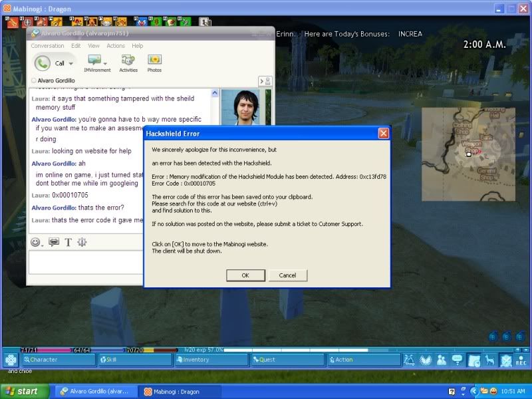Click OK in Hackshield Error dialog
The image size is (532, 399).
[245, 275]
